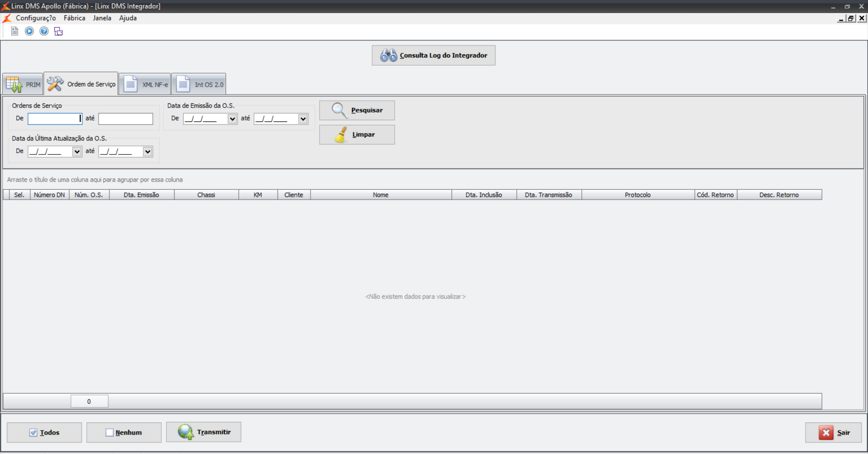Select the Ordem de Serviço tab
Image resolution: width=868 pixels, height=454 pixels.
click(x=81, y=84)
